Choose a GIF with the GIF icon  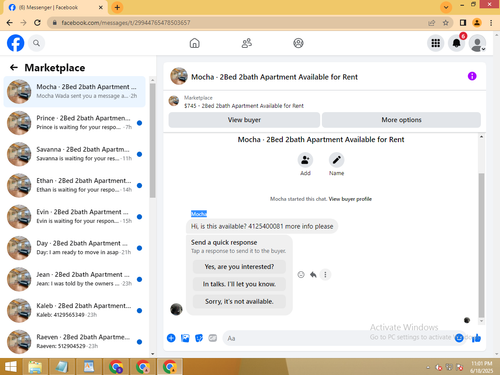tap(213, 338)
